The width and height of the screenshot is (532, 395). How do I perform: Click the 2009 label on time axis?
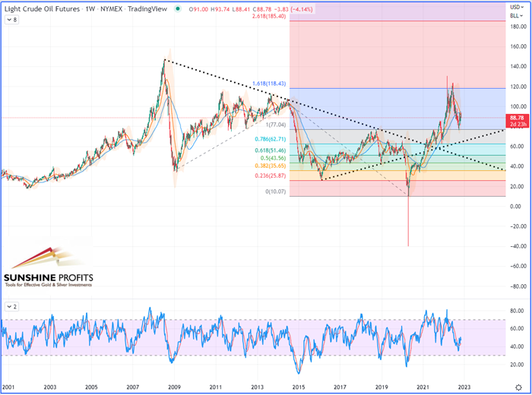(174, 387)
